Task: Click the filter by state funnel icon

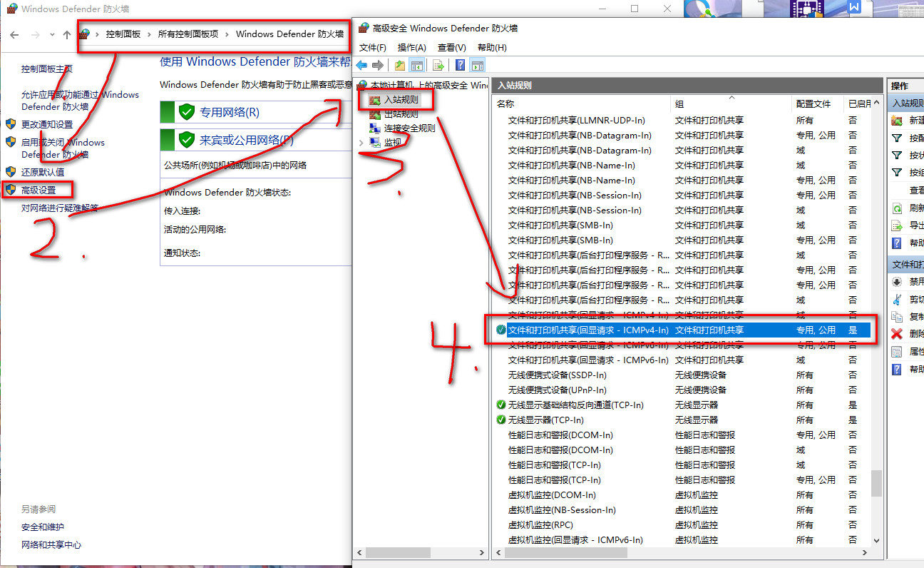Action: tap(897, 156)
